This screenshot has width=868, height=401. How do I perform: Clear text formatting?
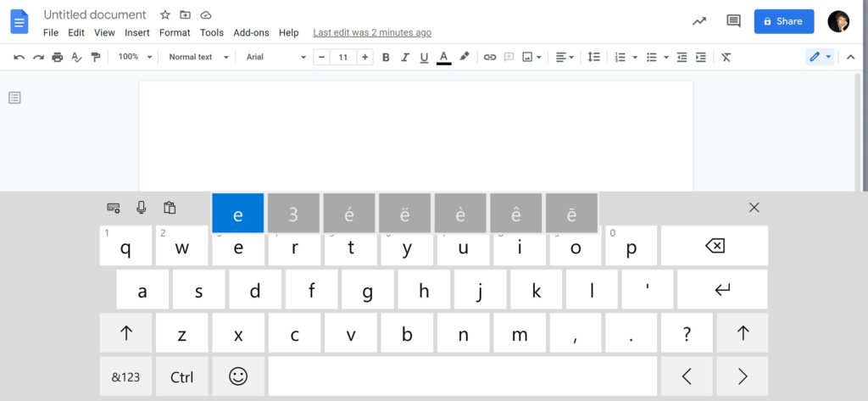pos(726,57)
